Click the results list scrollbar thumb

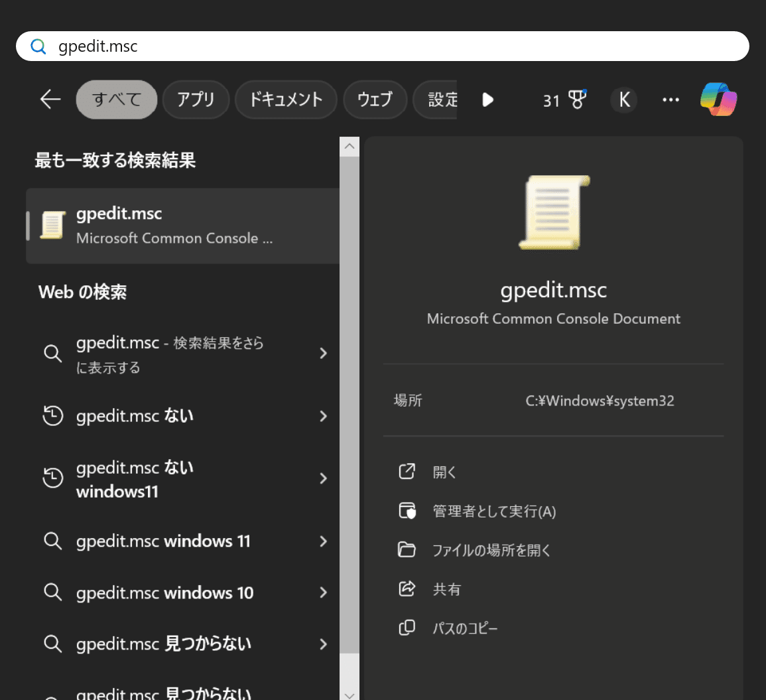(350, 405)
